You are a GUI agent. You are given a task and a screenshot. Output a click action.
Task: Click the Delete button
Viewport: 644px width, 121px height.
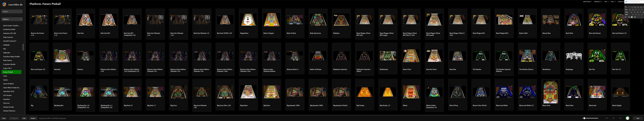tap(33, 118)
